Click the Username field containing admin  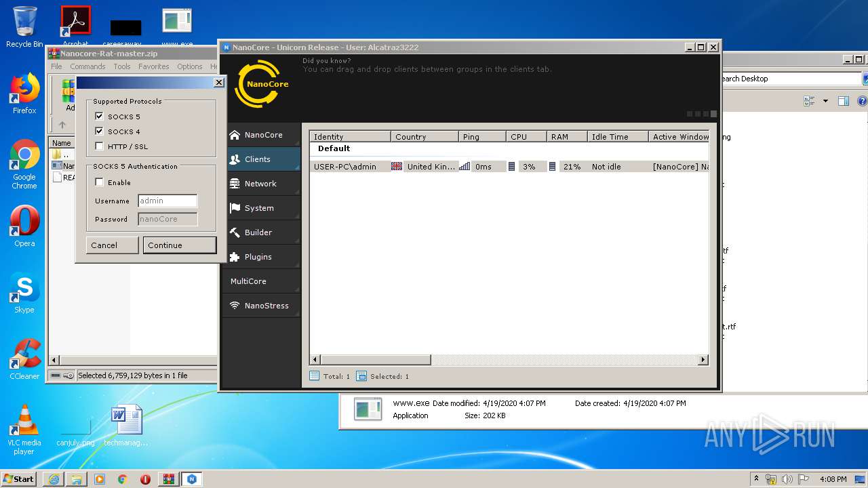[167, 201]
